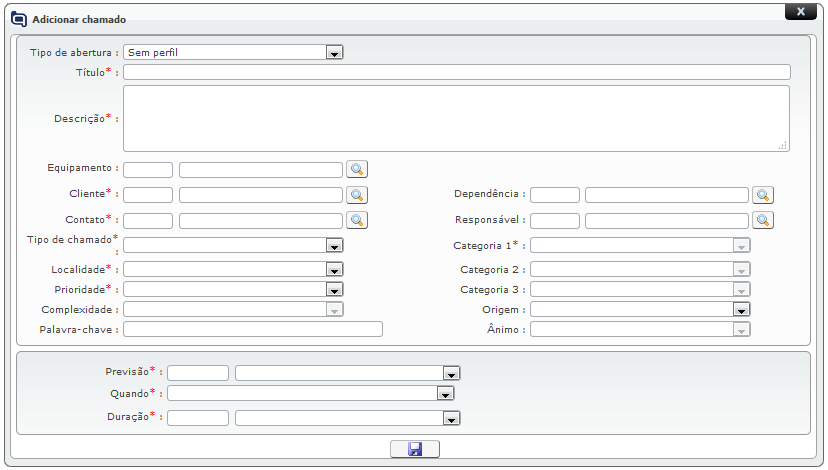Click into the Descrição text area
The image size is (828, 470).
point(456,119)
